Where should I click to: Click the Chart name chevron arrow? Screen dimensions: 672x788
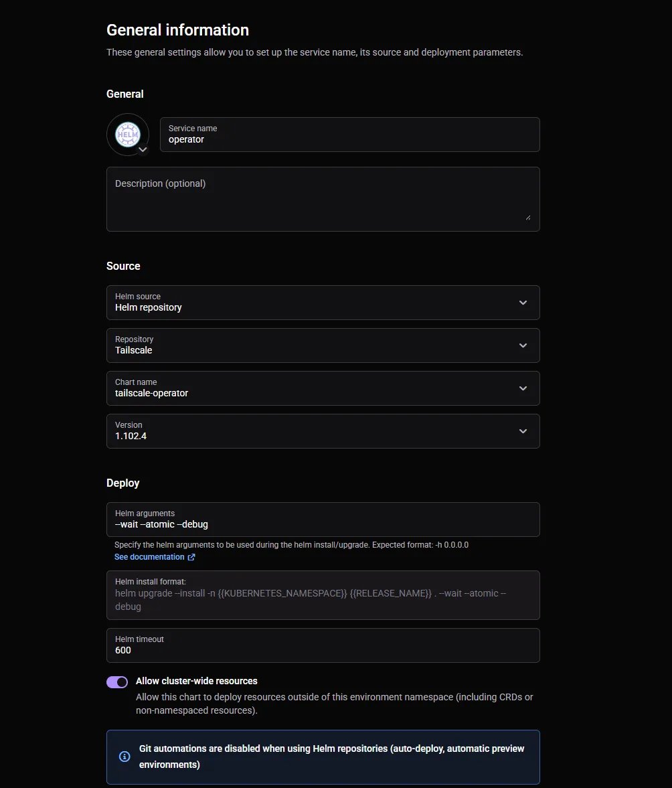[523, 388]
